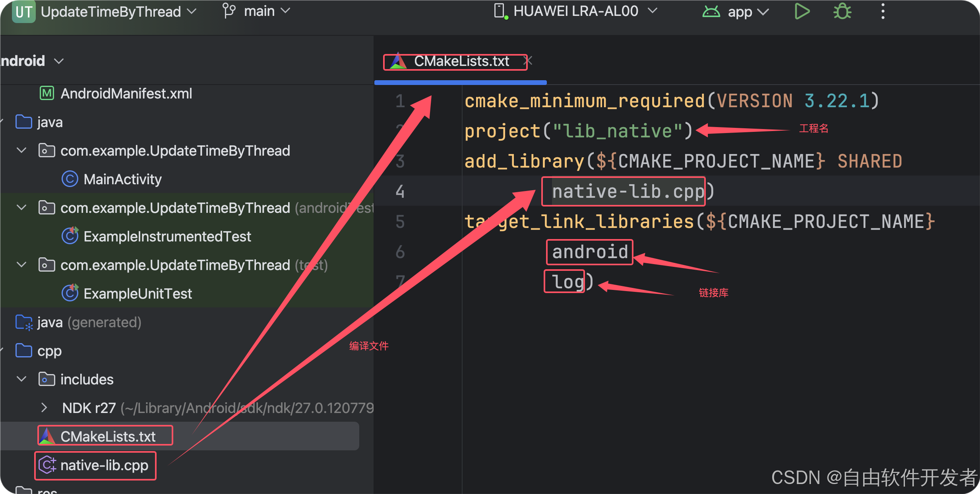This screenshot has height=494, width=980.
Task: Click the AndroidManifest.xml manifest icon
Action: pyautogui.click(x=47, y=93)
